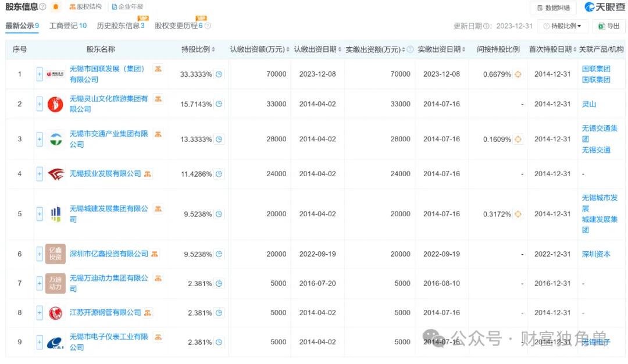This screenshot has height=364, width=628.
Task: Expand row 2 for 无锡灵山文化旅游集团
Action: coord(40,104)
